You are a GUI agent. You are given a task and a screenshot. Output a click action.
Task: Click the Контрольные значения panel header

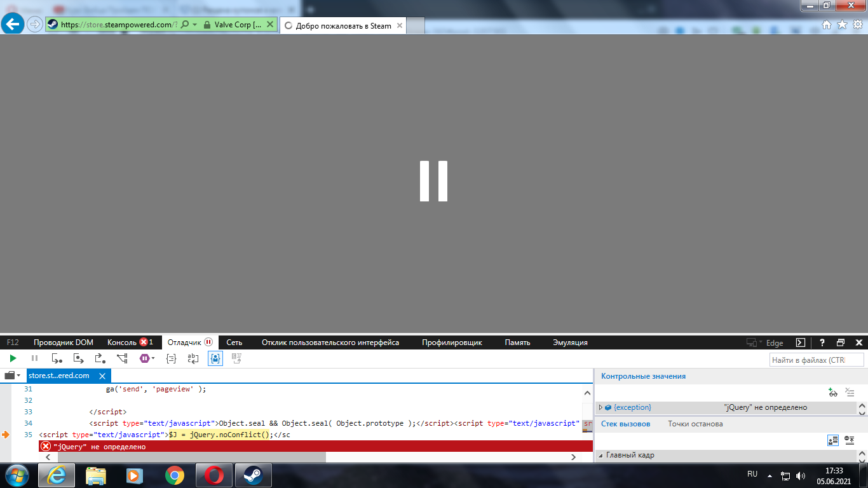click(644, 376)
